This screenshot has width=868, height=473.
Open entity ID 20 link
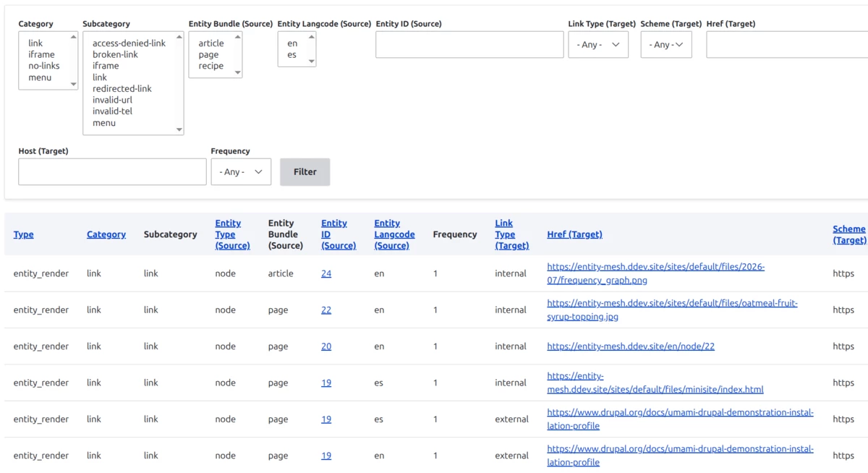click(326, 346)
